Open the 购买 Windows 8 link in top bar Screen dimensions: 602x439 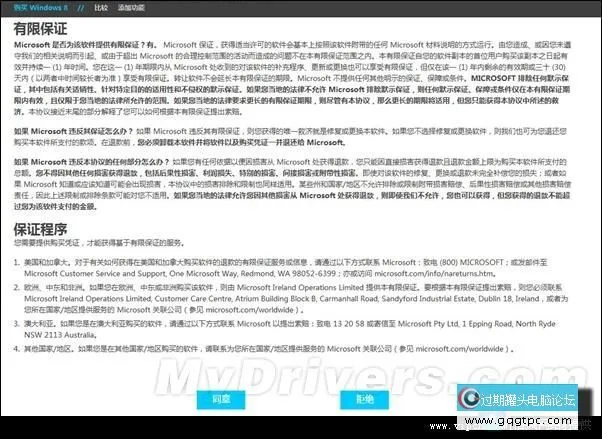coord(40,7)
